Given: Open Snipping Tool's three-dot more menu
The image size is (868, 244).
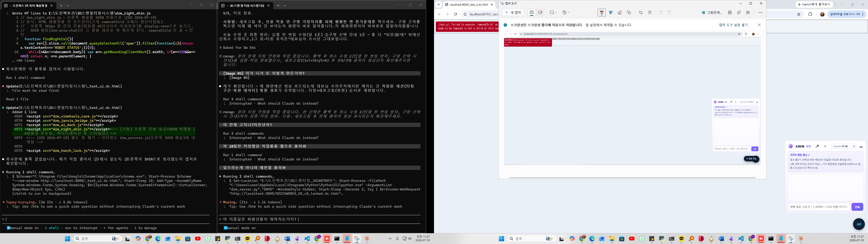Looking at the screenshot, I should pyautogui.click(x=760, y=12).
